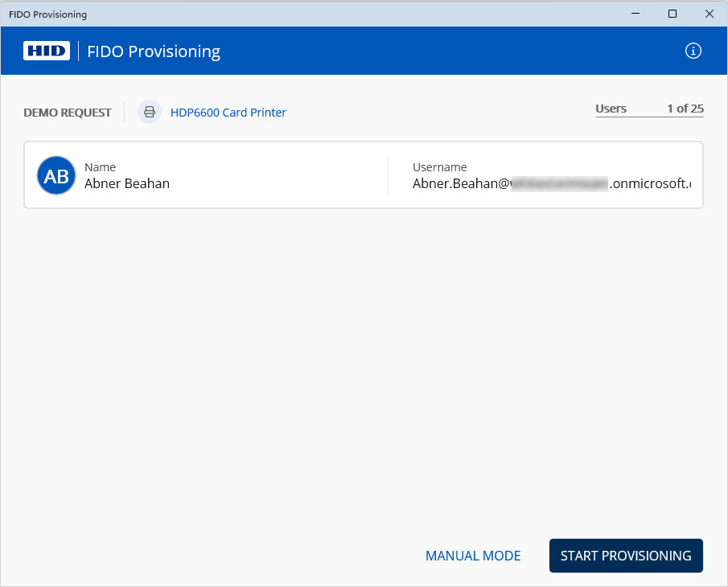This screenshot has height=587, width=728.
Task: Click the Users heading
Action: 611,109
